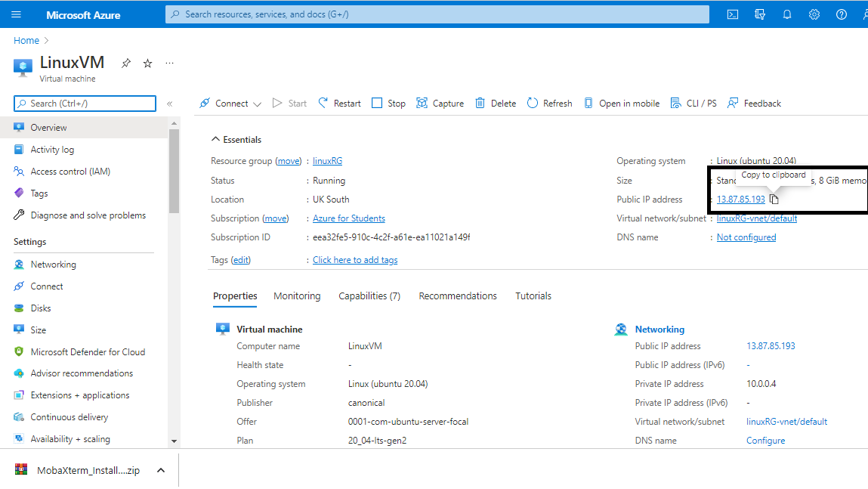Restart the virtual machine
The width and height of the screenshot is (868, 489).
339,103
